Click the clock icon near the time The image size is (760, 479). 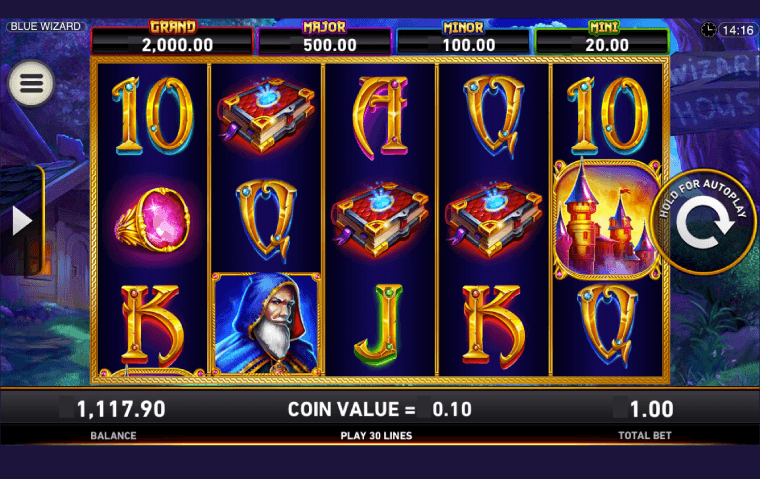coord(709,30)
